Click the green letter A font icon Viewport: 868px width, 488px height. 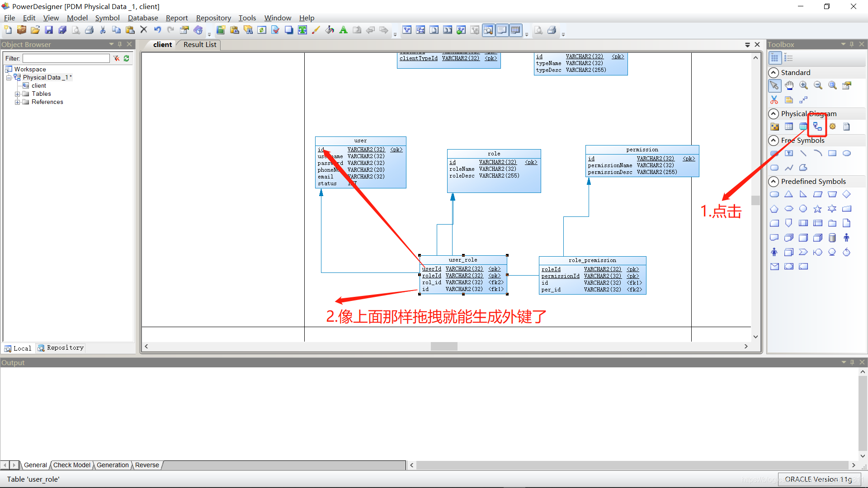(x=344, y=30)
